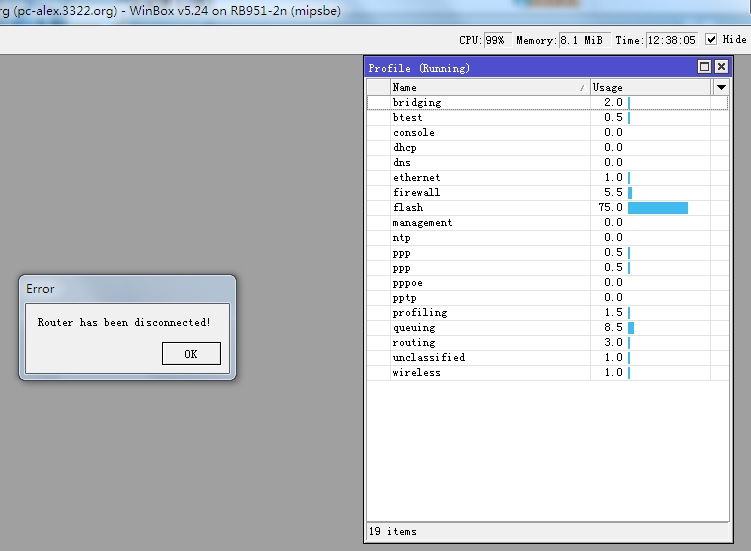
Task: Click the 8.5 usage value for queuing
Action: pos(613,327)
